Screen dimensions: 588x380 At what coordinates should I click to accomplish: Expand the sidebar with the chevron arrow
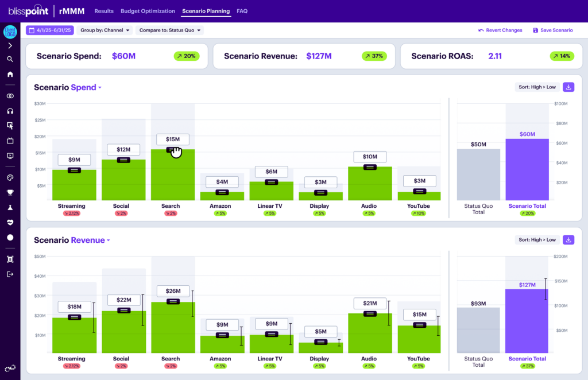pos(10,46)
